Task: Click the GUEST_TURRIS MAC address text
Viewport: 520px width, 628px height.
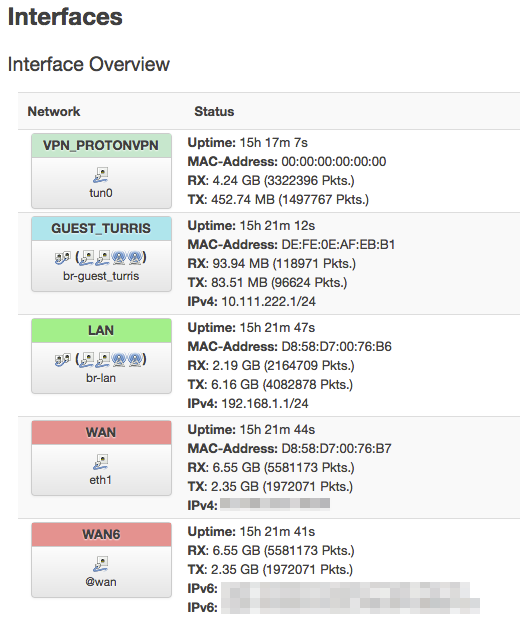Action: click(x=338, y=244)
